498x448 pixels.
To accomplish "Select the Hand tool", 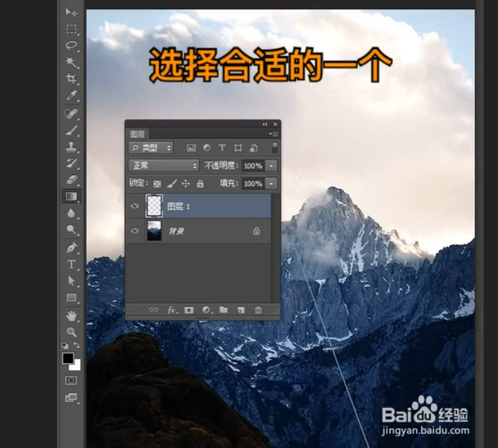I will [x=71, y=316].
